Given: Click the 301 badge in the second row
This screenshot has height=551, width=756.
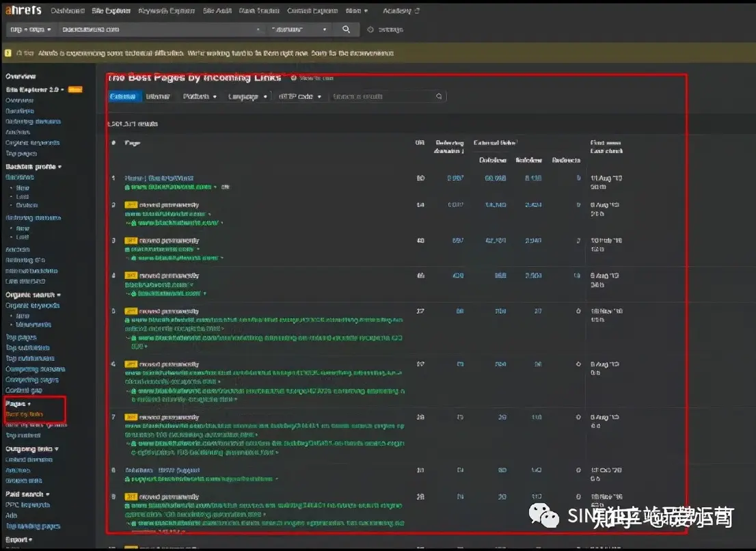Looking at the screenshot, I should (131, 204).
